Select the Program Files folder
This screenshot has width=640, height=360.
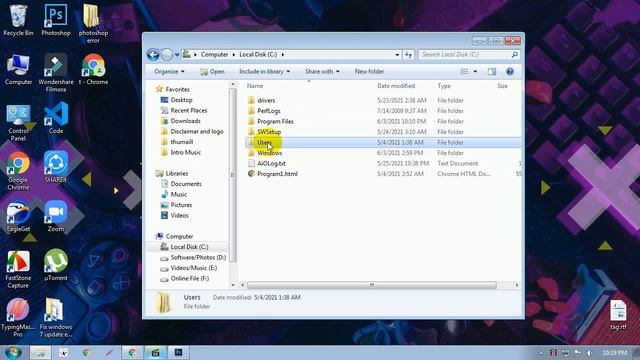275,122
